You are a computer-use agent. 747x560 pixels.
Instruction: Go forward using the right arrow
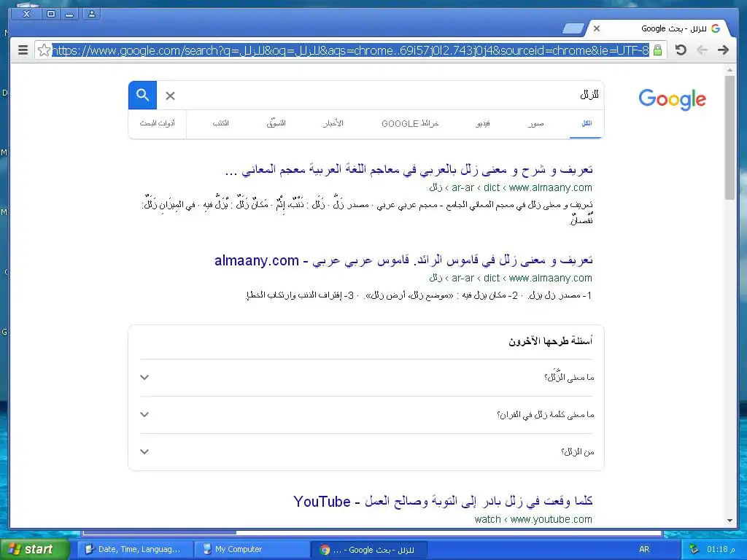(723, 50)
